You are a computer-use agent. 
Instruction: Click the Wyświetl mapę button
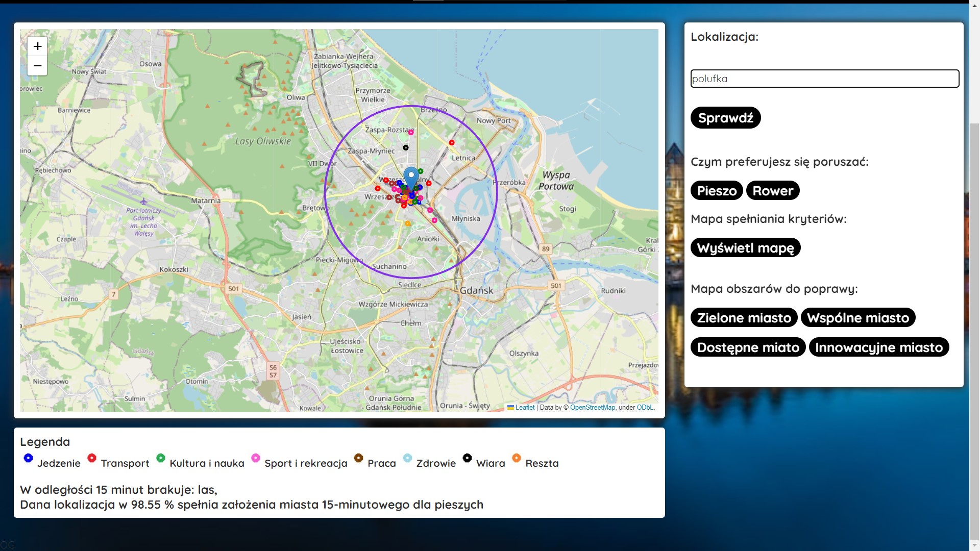click(745, 248)
